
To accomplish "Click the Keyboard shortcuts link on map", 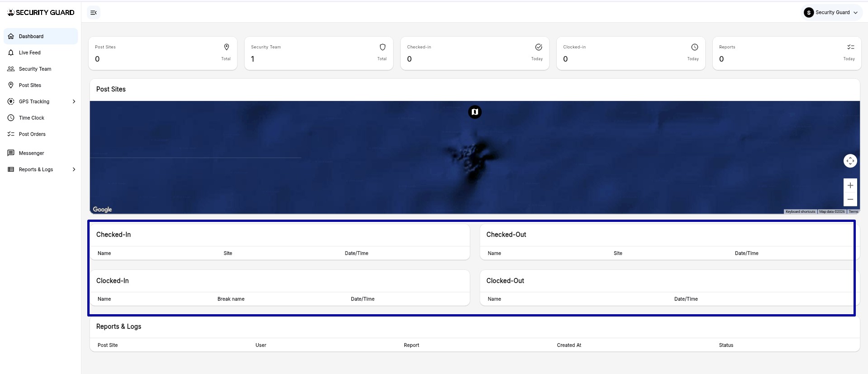I will pos(800,211).
